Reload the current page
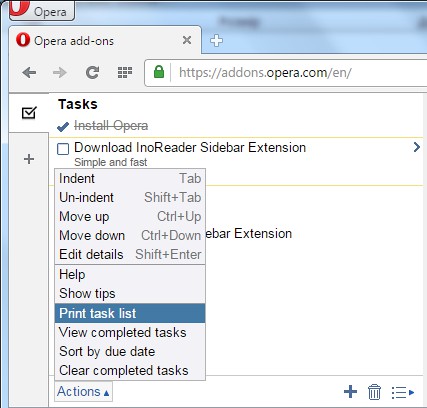Viewport: 427px width, 408px height. 92,72
